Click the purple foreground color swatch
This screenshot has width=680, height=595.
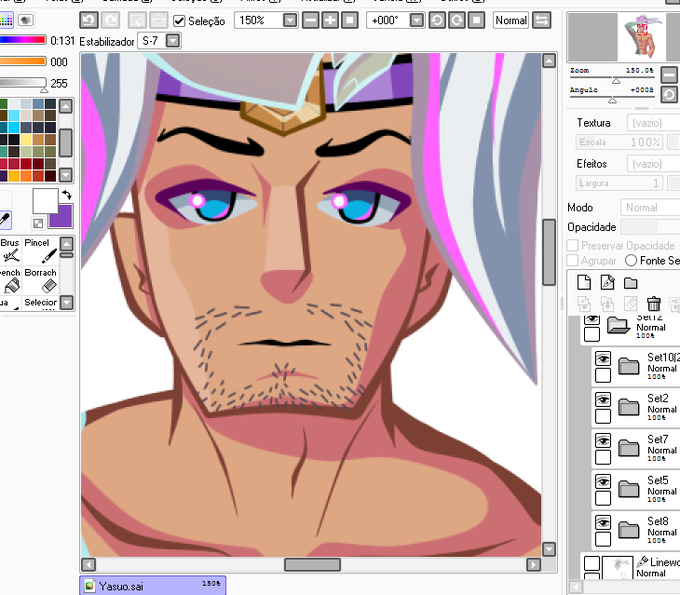click(64, 218)
